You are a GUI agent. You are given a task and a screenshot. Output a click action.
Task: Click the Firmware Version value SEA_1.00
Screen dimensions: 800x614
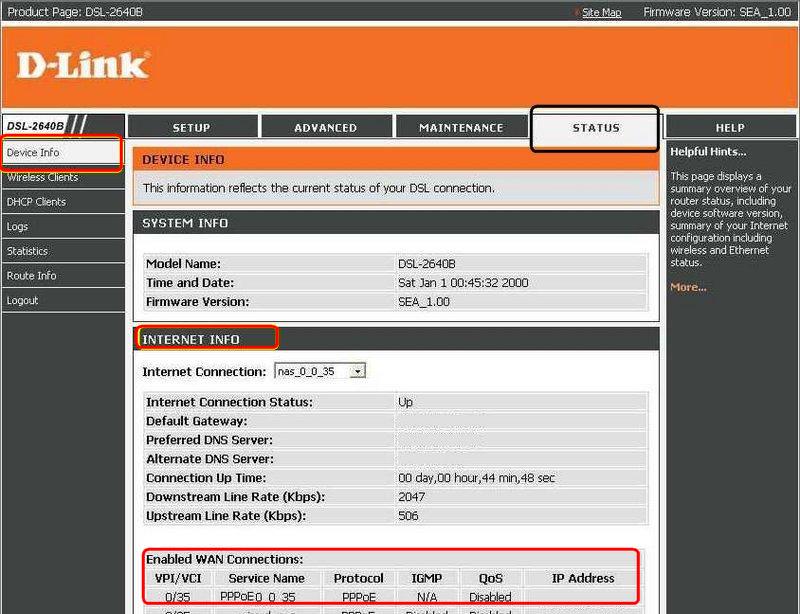[x=424, y=302]
